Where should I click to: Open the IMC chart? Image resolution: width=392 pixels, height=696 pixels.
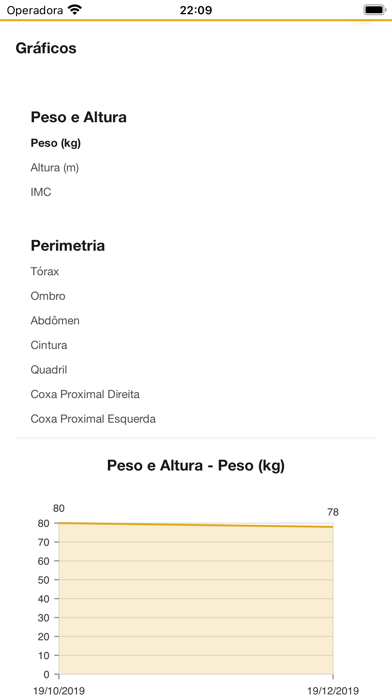point(41,192)
